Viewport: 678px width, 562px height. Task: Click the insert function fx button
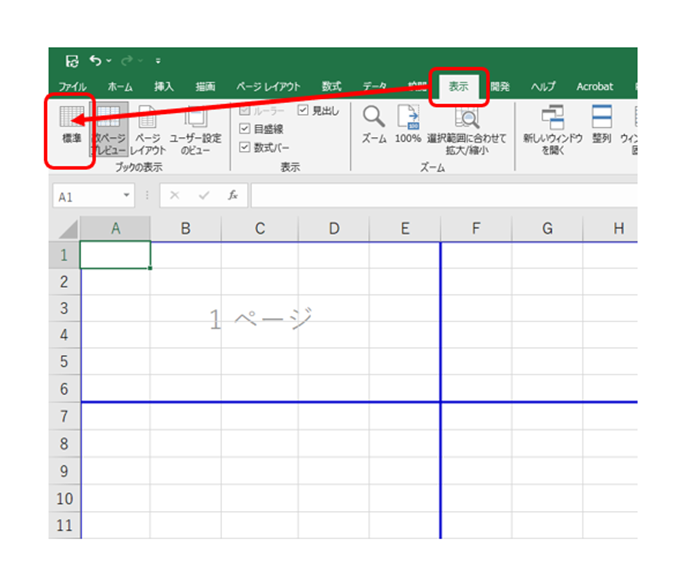(232, 196)
